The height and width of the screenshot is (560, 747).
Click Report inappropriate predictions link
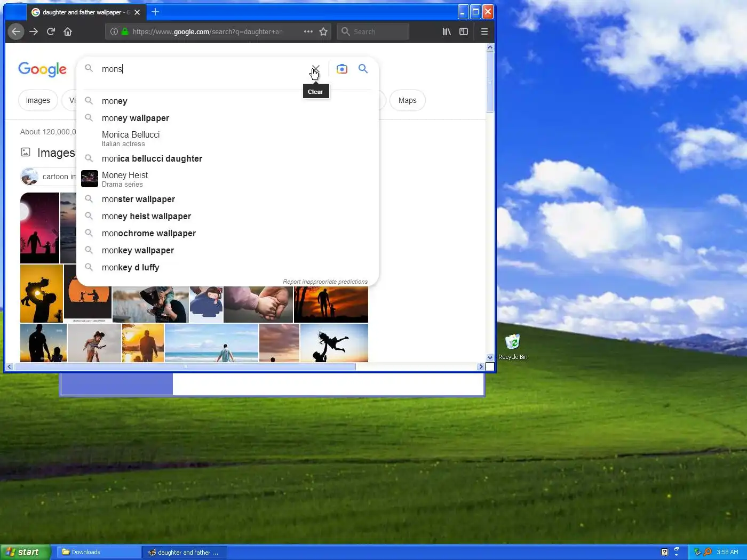(x=325, y=282)
